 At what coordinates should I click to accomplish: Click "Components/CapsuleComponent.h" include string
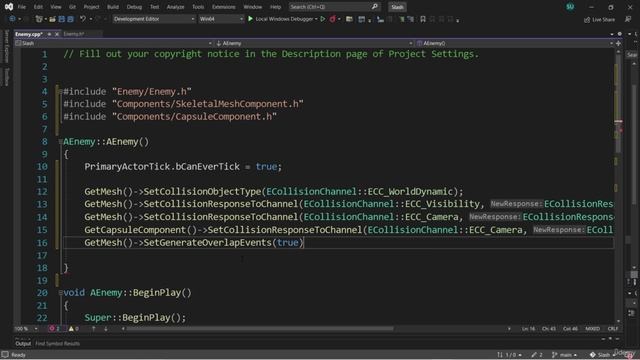tap(195, 117)
